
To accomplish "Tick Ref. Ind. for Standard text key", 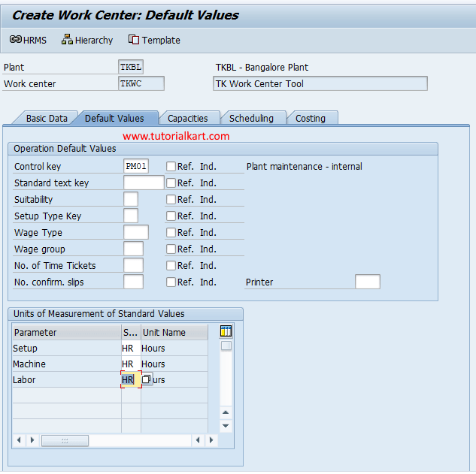I will point(171,183).
